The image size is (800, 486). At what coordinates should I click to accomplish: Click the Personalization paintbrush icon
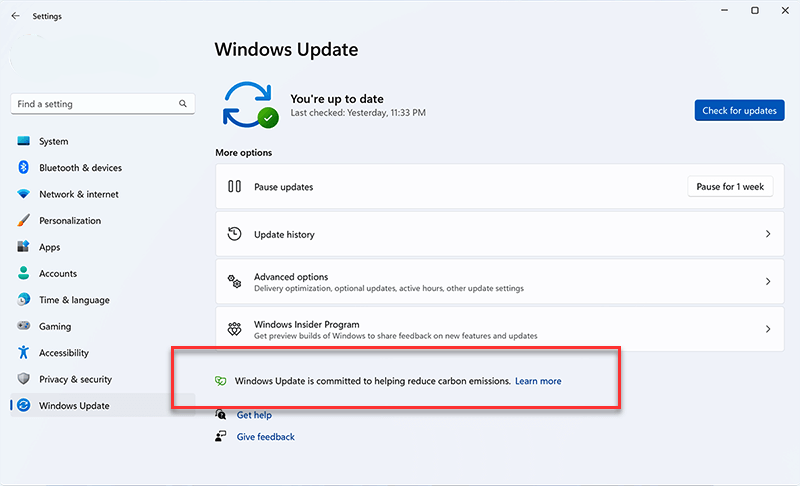point(23,220)
